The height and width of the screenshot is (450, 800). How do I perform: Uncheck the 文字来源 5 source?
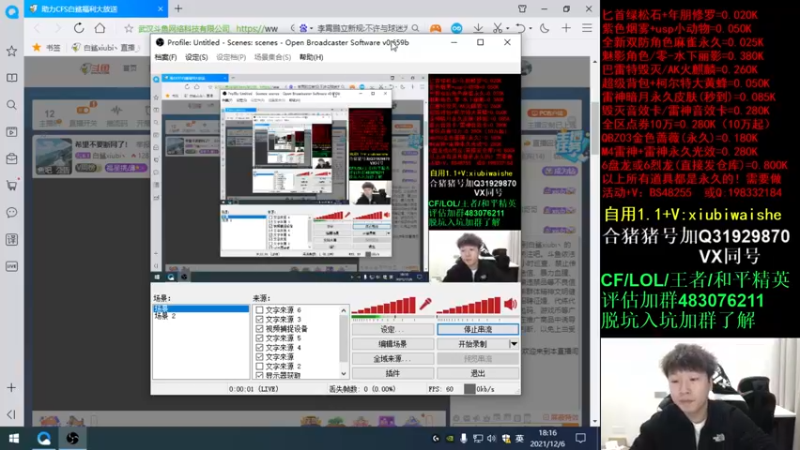(x=260, y=338)
